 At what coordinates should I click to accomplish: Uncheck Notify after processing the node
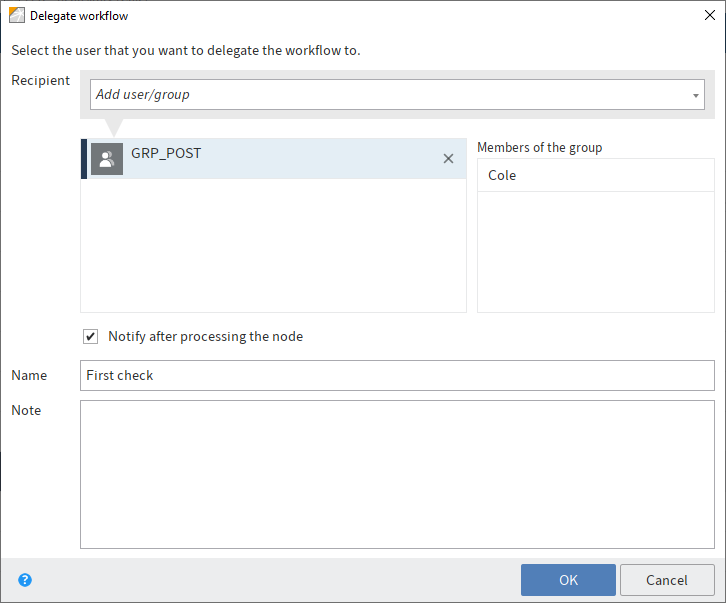[91, 336]
